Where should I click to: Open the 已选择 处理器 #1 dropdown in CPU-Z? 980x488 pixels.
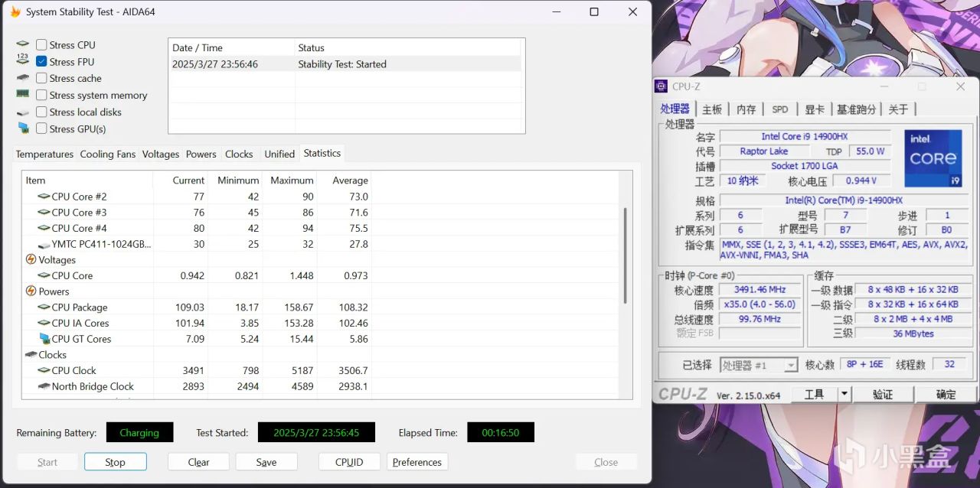[759, 365]
